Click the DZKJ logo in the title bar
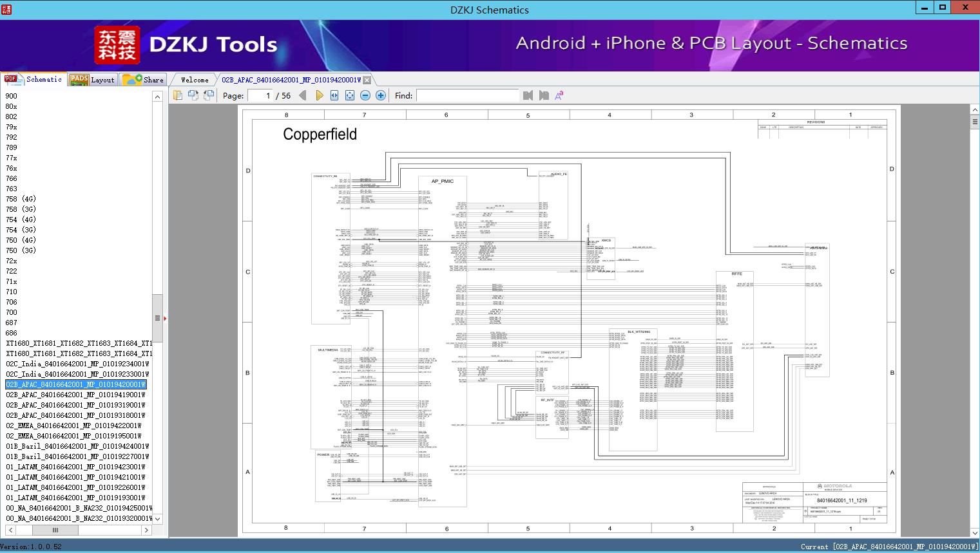The image size is (980, 553). pos(7,10)
